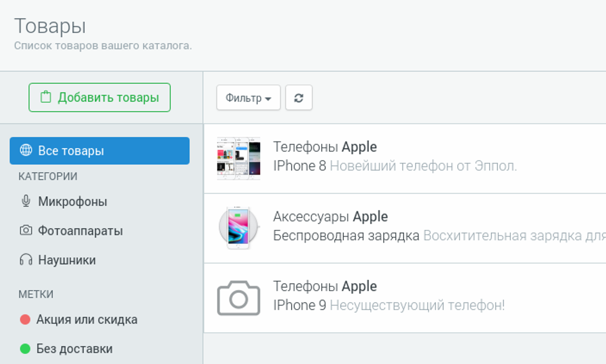
Task: Click the clipboard icon in Добавить товары
Action: point(45,97)
